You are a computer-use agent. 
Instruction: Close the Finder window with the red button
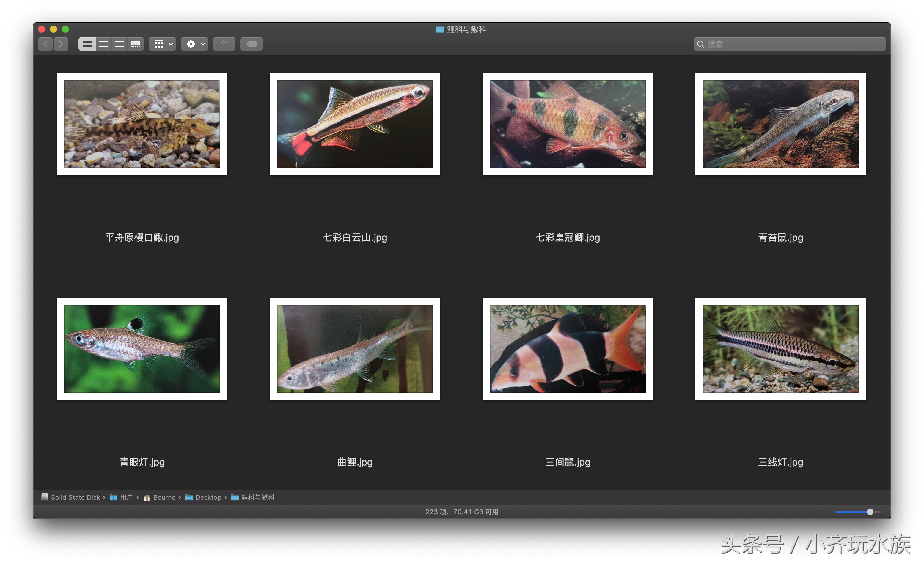point(42,29)
